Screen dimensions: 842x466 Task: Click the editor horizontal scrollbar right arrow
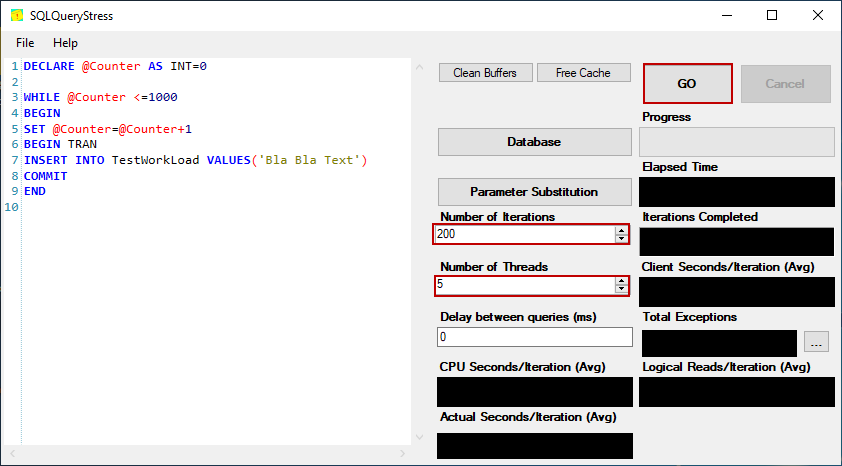coord(403,454)
